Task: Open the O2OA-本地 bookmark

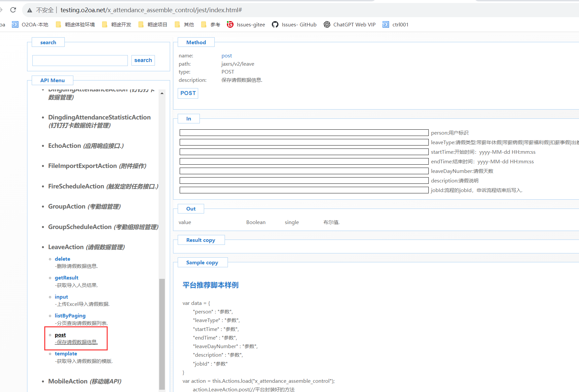Action: coord(30,24)
